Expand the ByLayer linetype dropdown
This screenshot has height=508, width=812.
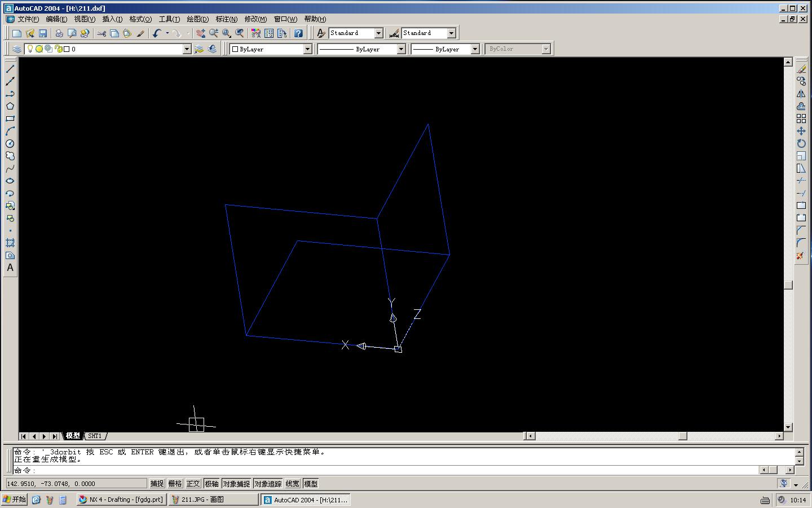(401, 49)
